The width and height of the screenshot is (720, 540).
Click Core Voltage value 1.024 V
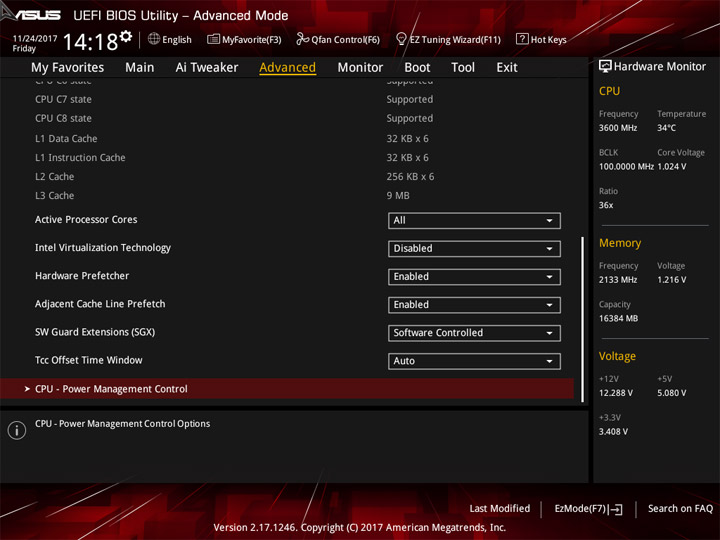coord(672,166)
